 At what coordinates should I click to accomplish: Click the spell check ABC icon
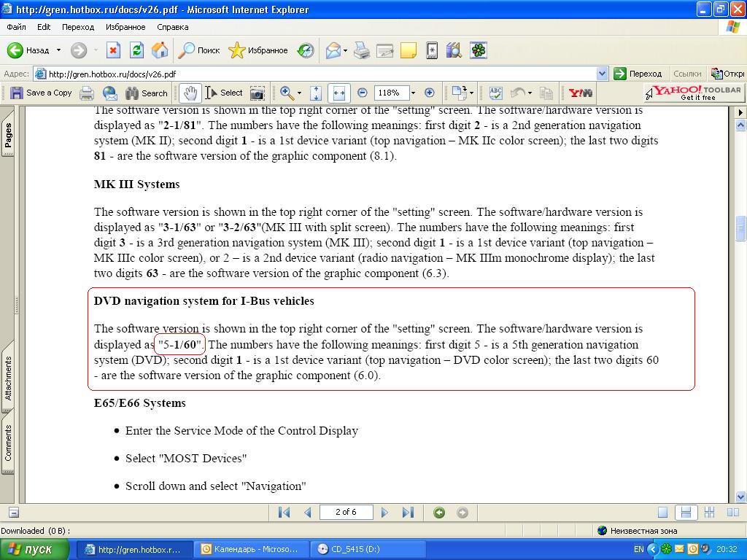pos(495,93)
